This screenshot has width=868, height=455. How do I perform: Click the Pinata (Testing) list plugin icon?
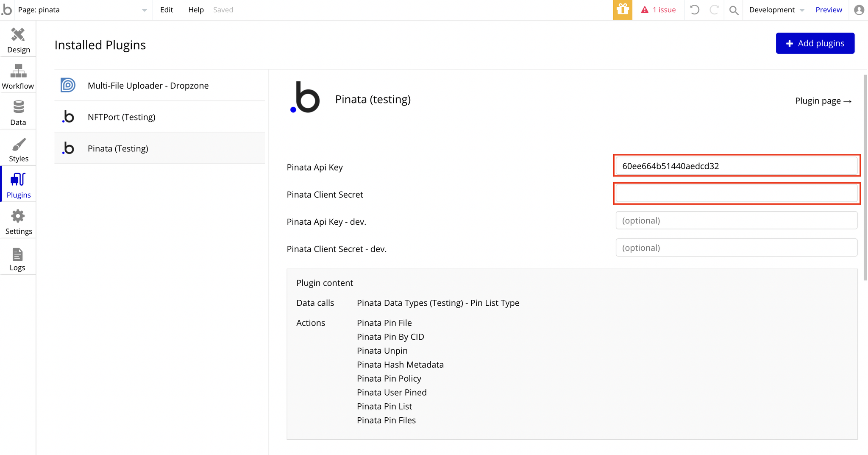[68, 148]
